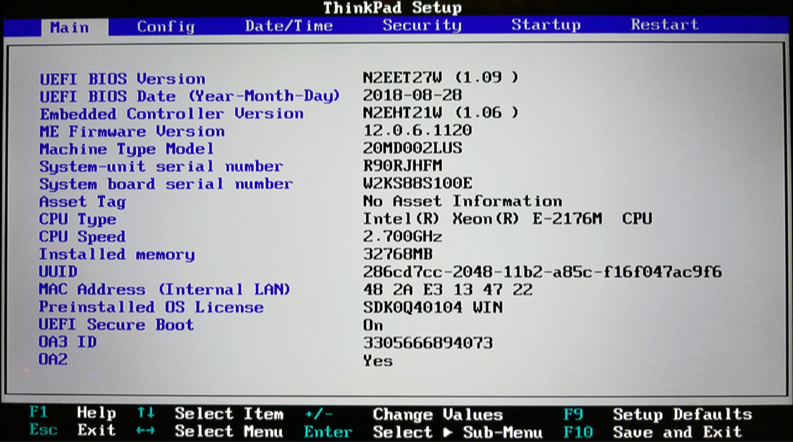Click the left/right arrow beside Select Menu

(x=145, y=432)
